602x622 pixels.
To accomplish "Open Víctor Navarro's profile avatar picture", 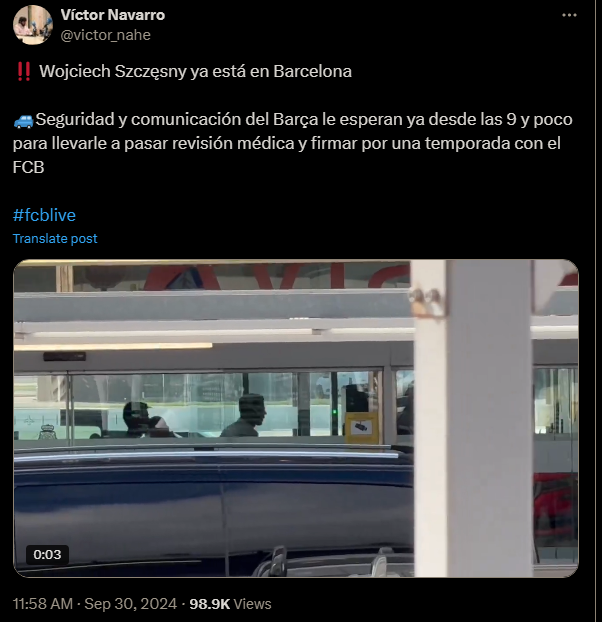I will click(x=33, y=25).
